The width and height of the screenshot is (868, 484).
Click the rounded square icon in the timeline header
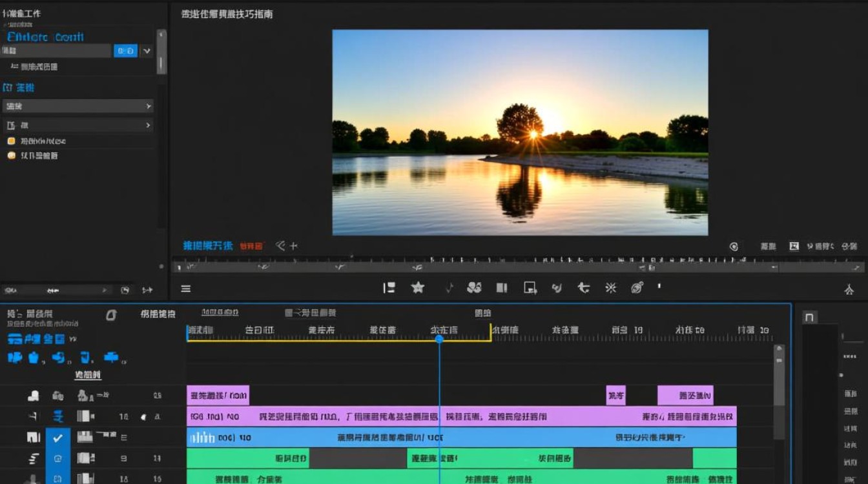point(111,315)
